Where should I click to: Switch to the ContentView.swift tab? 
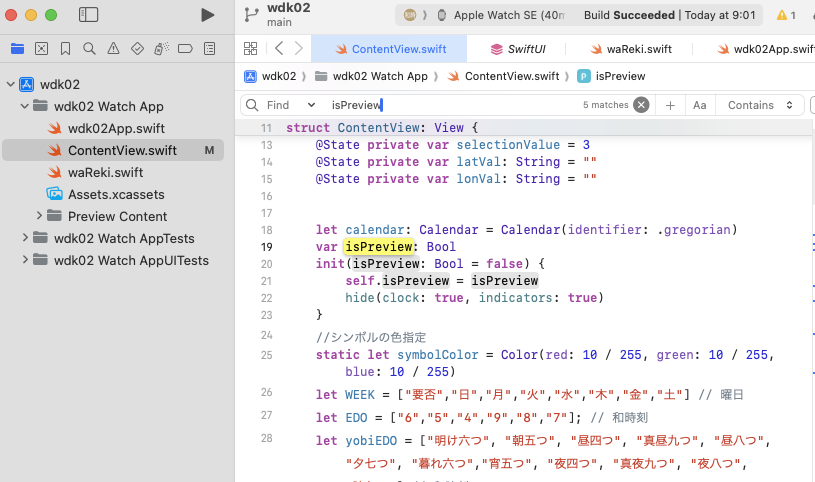click(389, 49)
